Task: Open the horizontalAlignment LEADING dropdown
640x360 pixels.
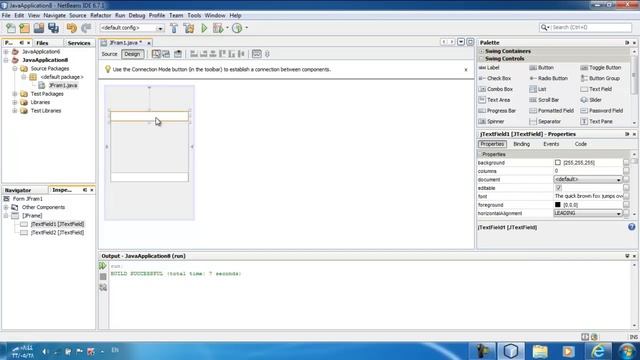Action: 618,213
